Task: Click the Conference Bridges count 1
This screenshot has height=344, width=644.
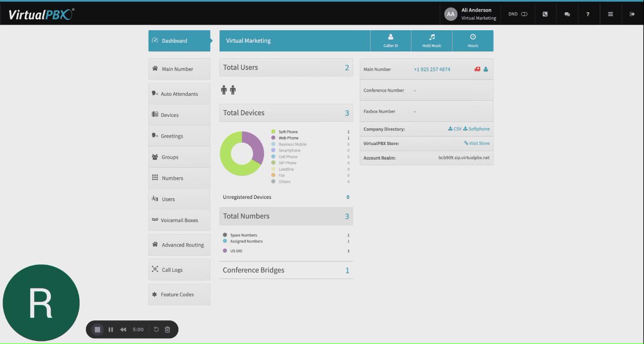Action: 347,270
